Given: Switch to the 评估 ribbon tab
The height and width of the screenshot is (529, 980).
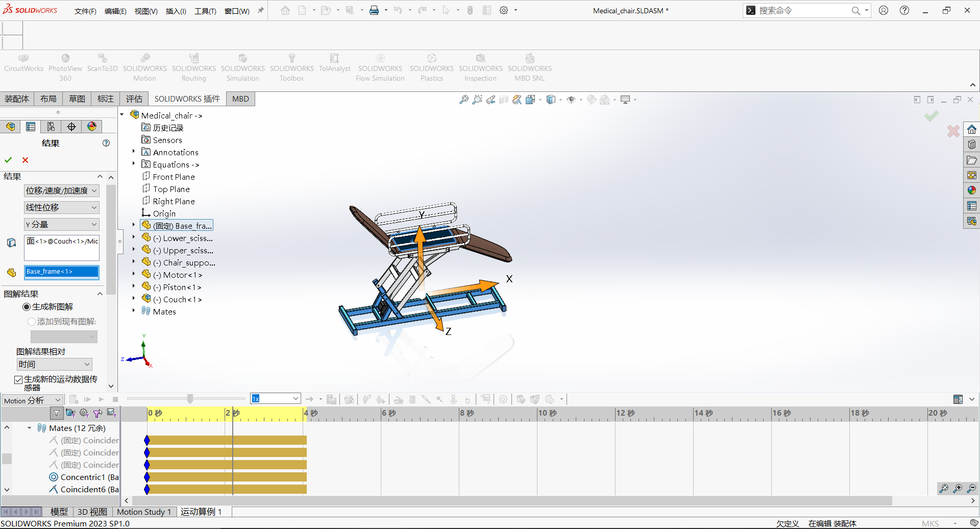Looking at the screenshot, I should pyautogui.click(x=134, y=99).
